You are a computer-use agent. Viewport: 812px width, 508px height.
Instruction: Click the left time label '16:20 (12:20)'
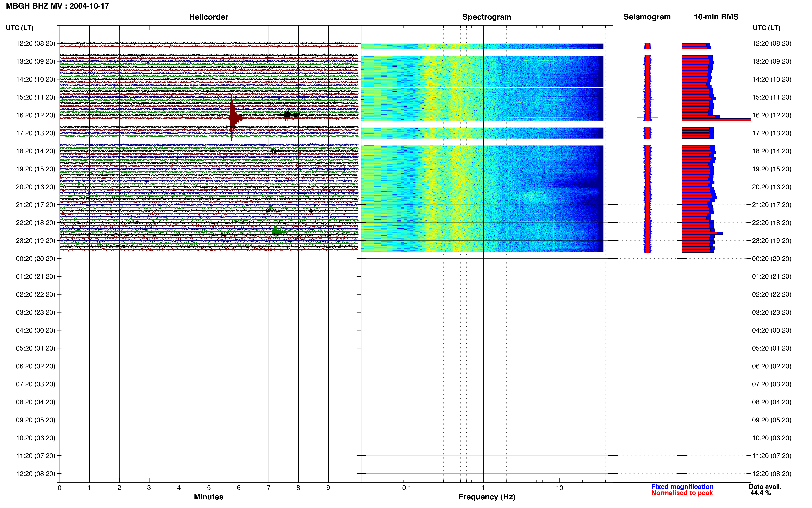point(36,115)
